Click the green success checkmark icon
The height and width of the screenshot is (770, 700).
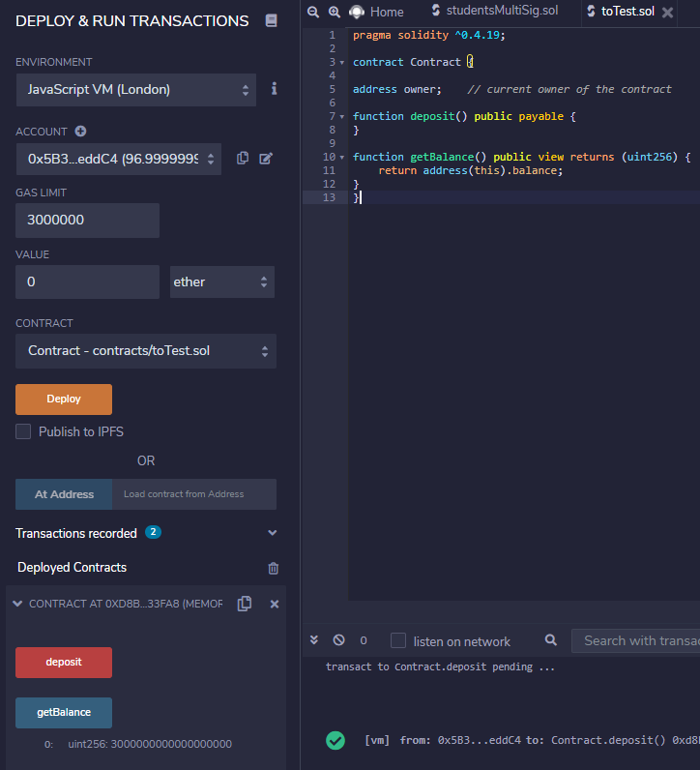(335, 741)
